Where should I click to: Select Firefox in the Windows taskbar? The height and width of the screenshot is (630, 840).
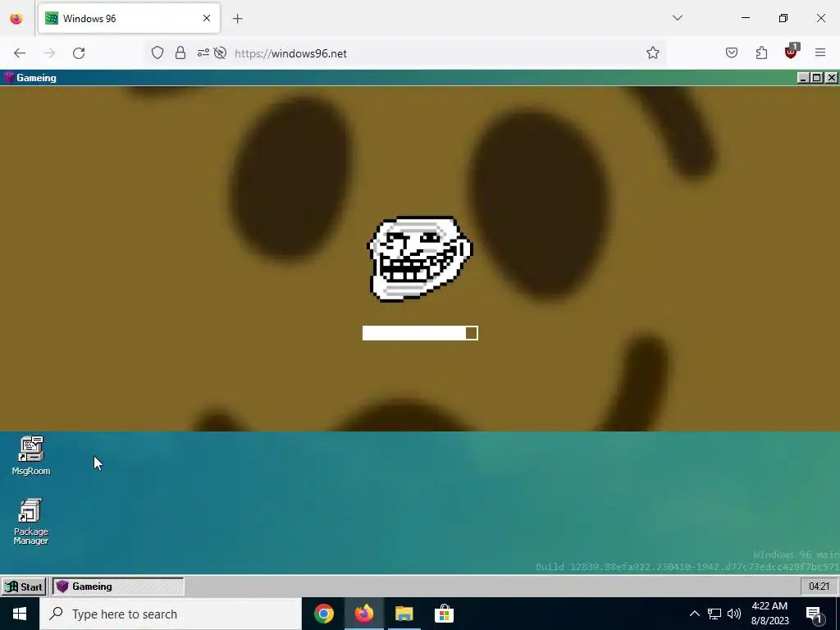coord(363,614)
